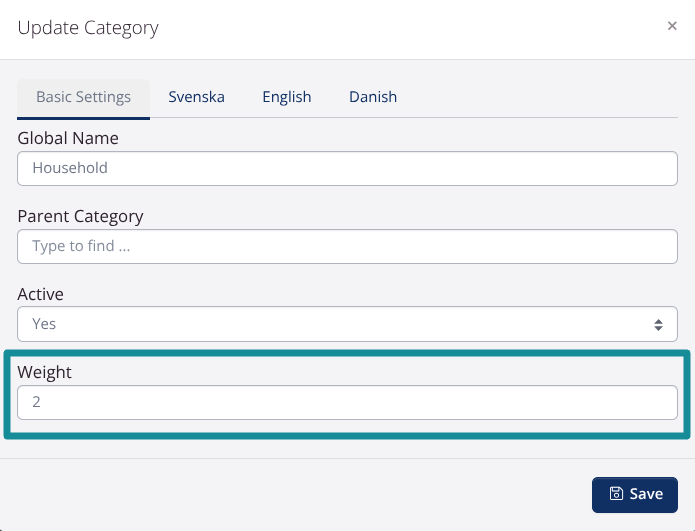Go to the Basic Settings tab
The height and width of the screenshot is (531, 695).
84,97
